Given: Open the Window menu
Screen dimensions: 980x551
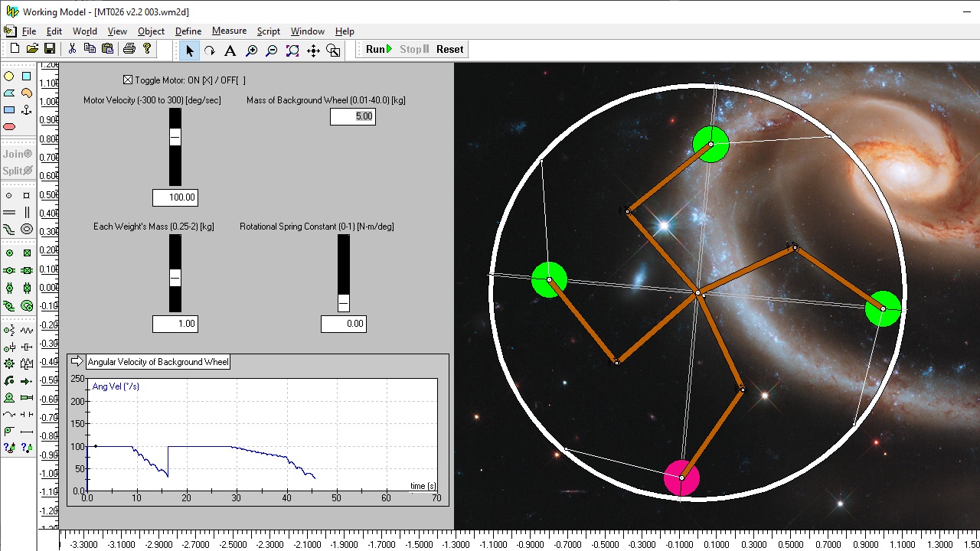Looking at the screenshot, I should click(x=308, y=31).
